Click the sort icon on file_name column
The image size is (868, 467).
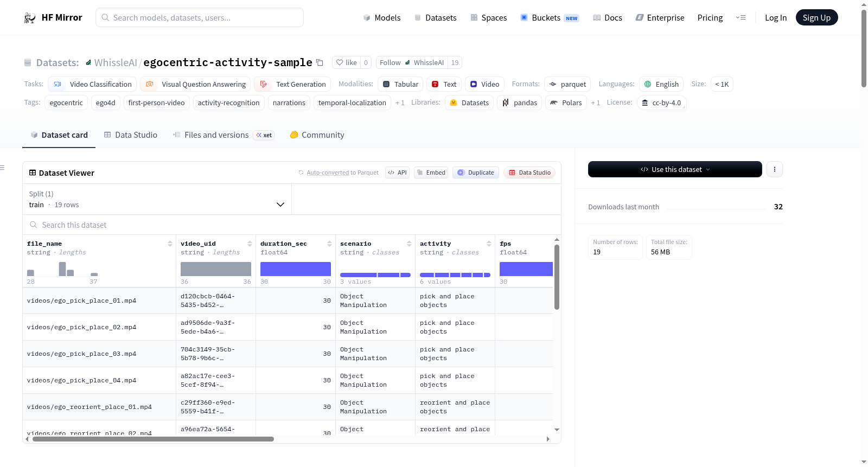170,244
